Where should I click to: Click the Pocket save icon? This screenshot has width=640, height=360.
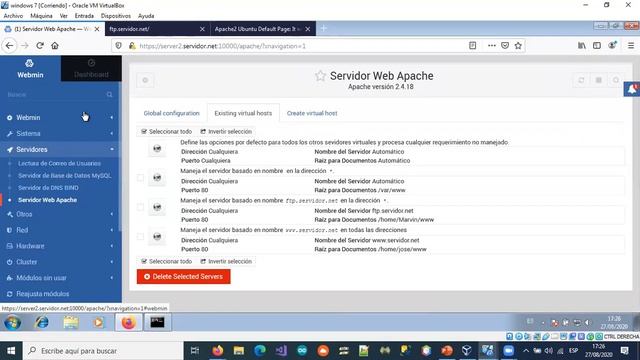pyautogui.click(x=505, y=46)
